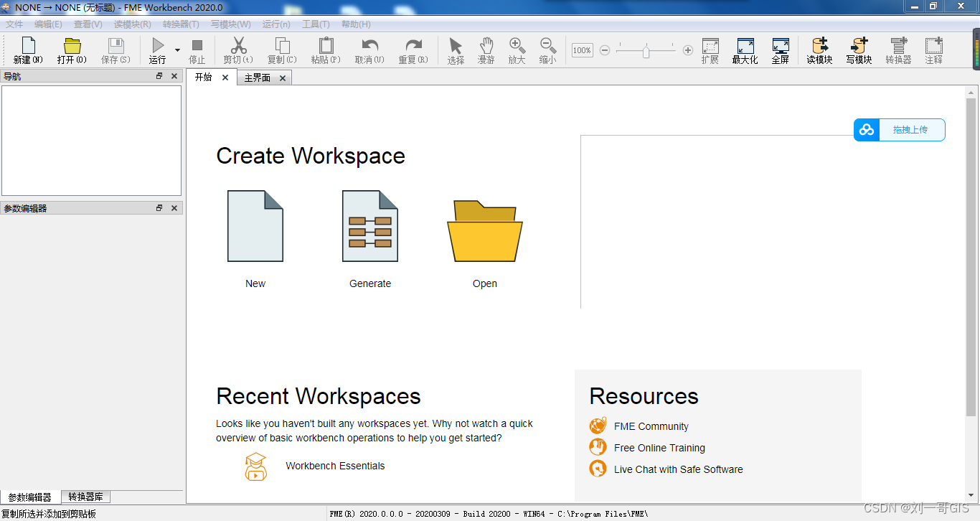Viewport: 980px width, 521px height.
Task: Click the Generate workspace icon
Action: (370, 226)
